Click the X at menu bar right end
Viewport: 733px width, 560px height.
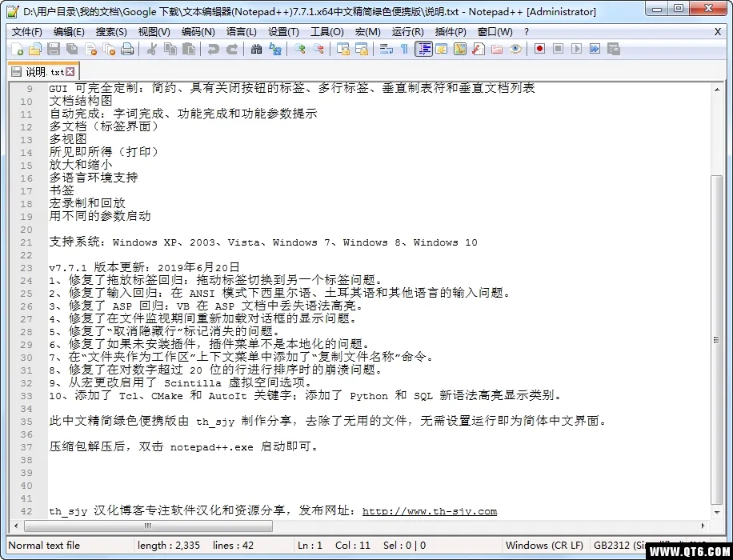click(718, 32)
